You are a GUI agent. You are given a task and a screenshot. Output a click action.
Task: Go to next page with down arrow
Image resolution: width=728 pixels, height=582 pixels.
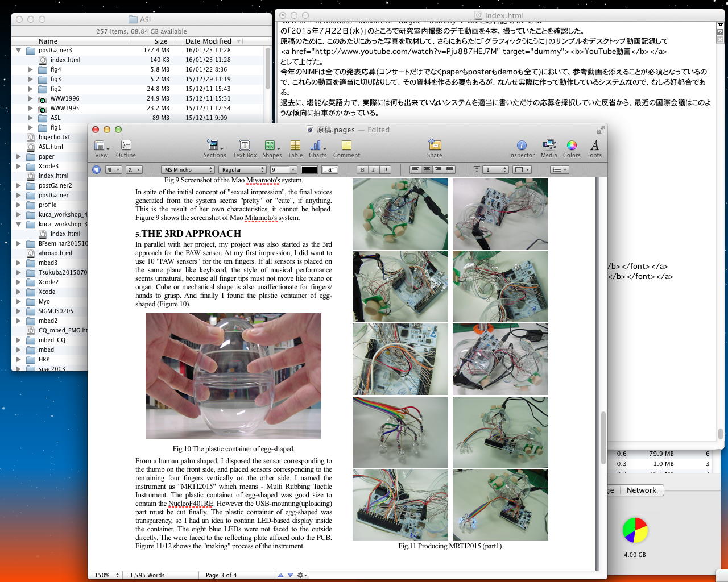pos(290,575)
